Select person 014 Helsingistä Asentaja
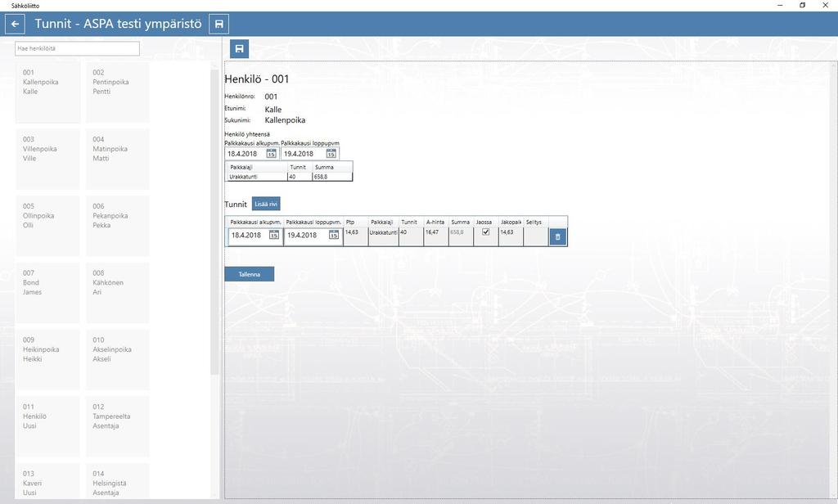 (x=118, y=480)
